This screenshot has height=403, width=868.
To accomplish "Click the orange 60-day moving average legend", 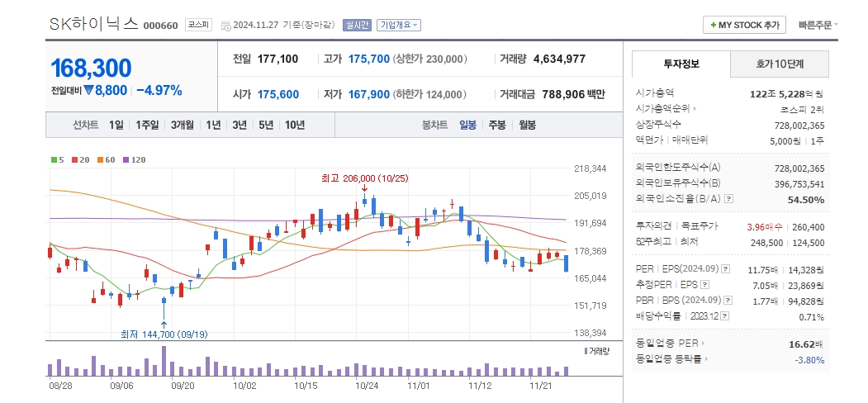I will tap(106, 160).
